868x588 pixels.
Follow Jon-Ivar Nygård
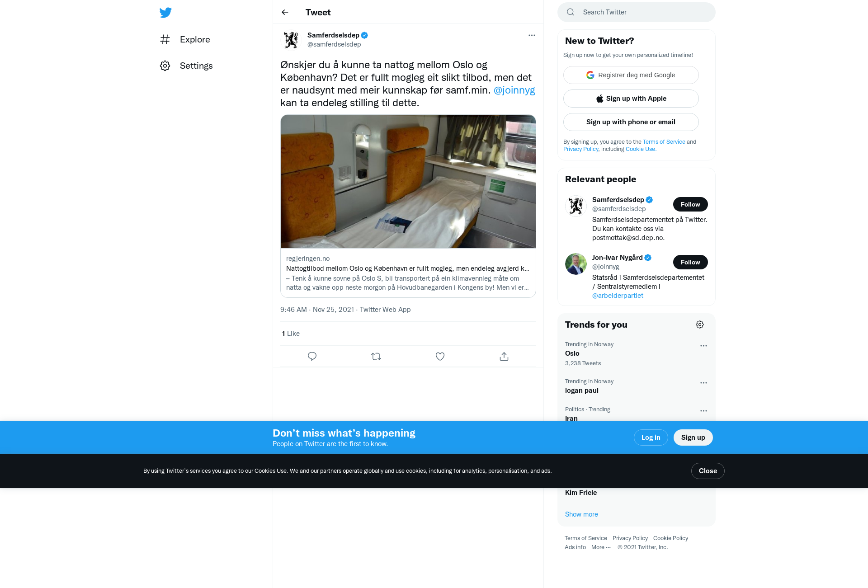click(690, 262)
